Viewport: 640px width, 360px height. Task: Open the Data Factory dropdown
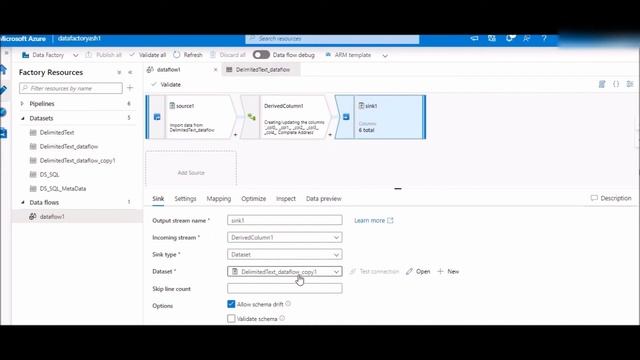(x=76, y=55)
